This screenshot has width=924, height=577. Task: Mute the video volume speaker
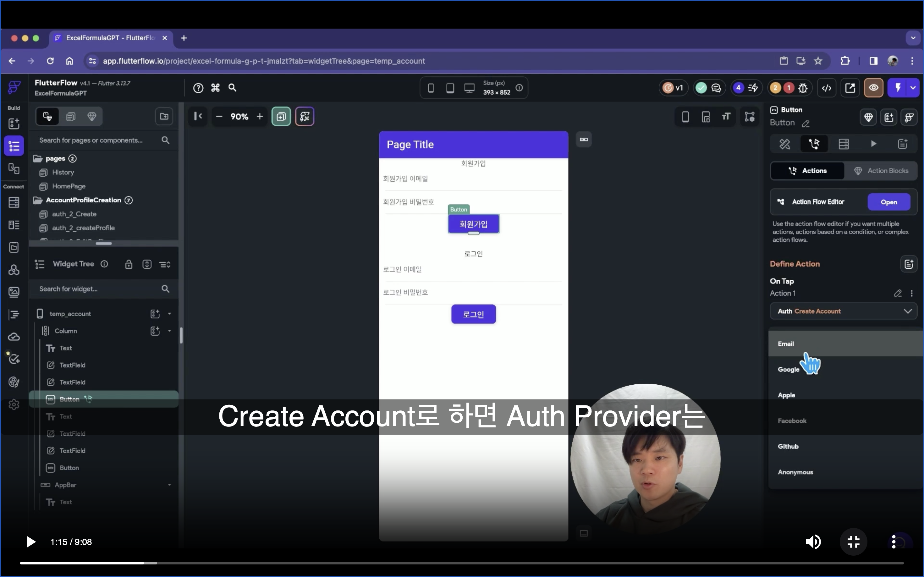point(813,542)
